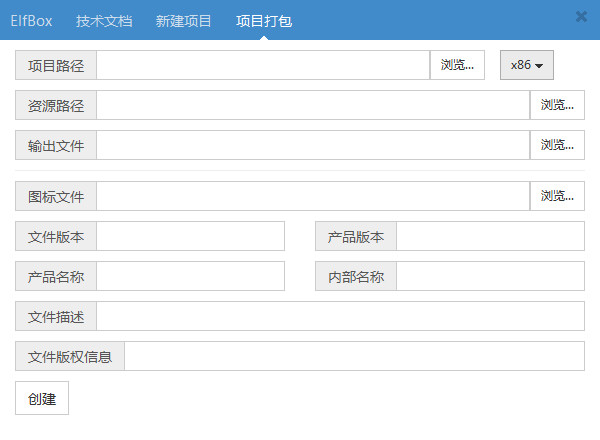Image resolution: width=600 pixels, height=440 pixels.
Task: Click into the 资源路径 input box
Action: click(313, 105)
